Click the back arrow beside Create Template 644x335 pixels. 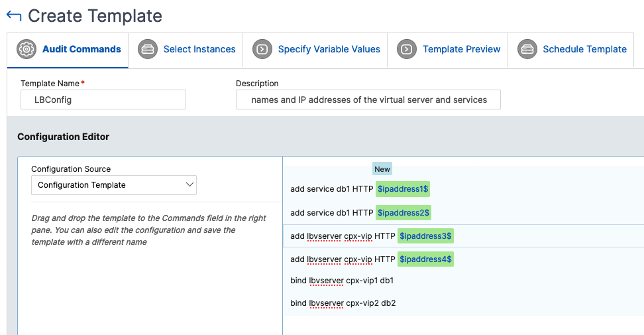(14, 16)
